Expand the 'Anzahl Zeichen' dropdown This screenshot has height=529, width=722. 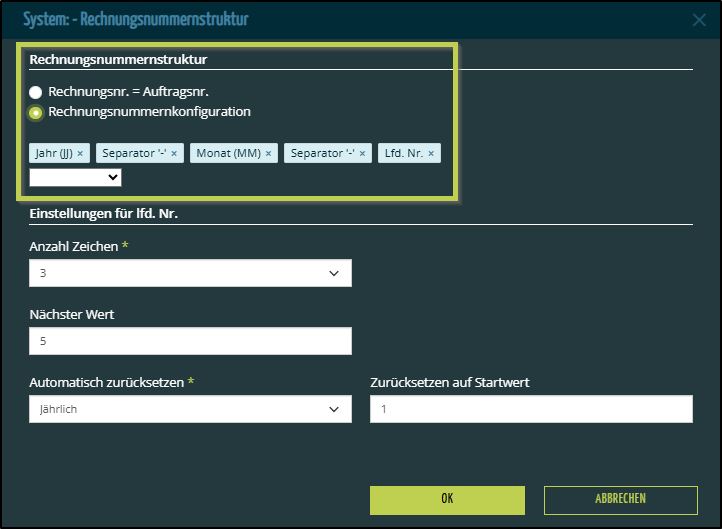pos(190,273)
